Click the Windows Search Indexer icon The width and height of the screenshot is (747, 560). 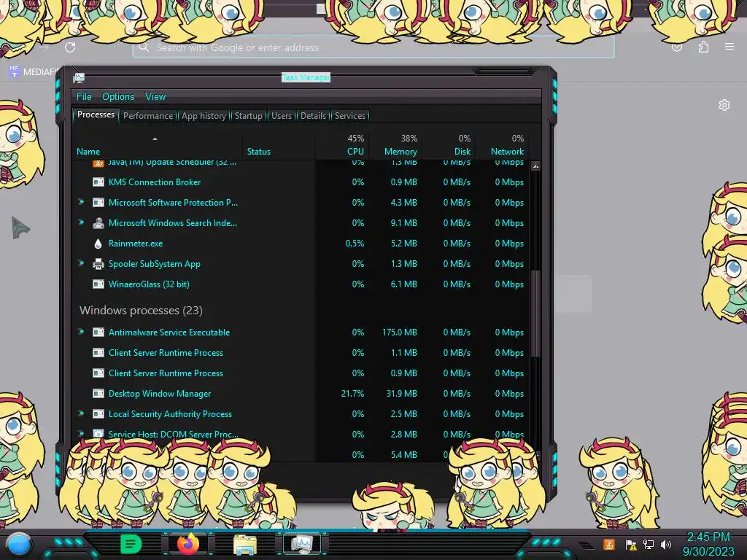98,223
